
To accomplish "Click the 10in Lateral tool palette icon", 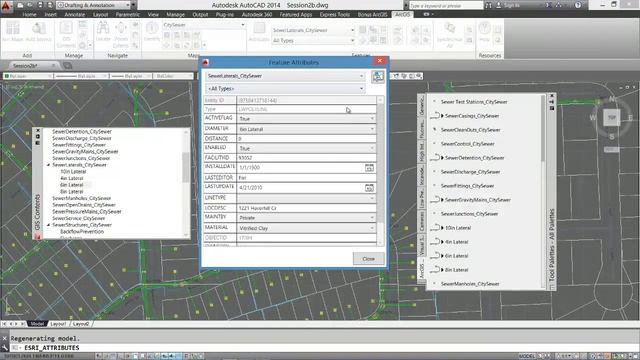I will [x=436, y=228].
